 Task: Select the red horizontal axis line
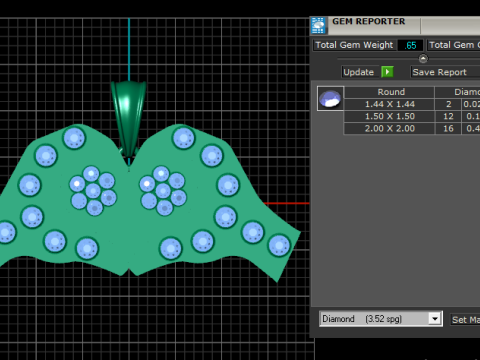pos(286,203)
